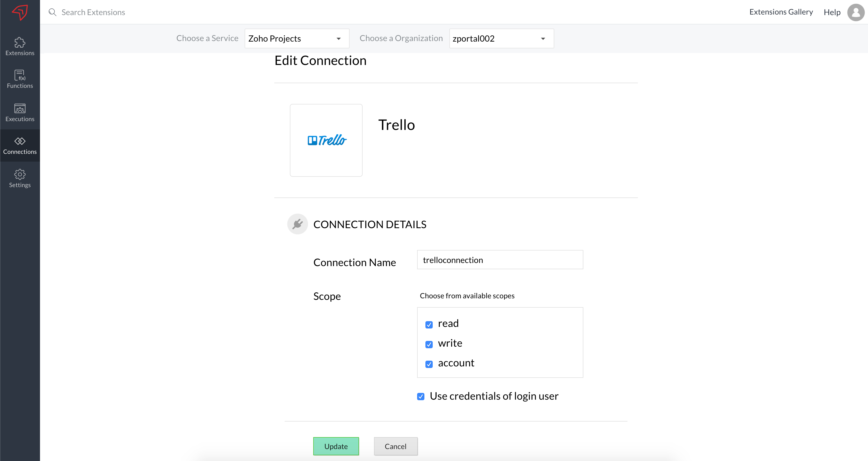This screenshot has width=868, height=461.
Task: Open the Functions f(x) sidebar icon
Action: click(20, 75)
